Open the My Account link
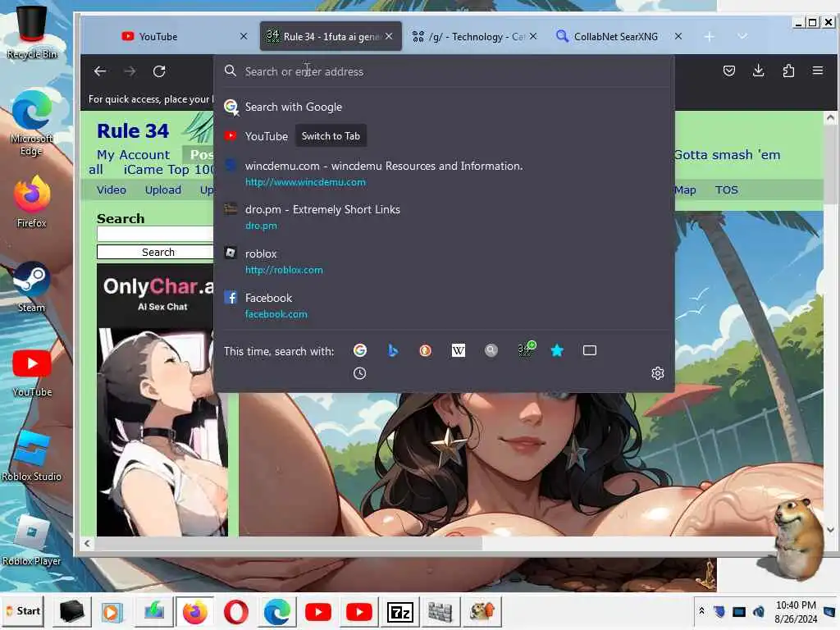This screenshot has height=630, width=840. click(x=133, y=155)
